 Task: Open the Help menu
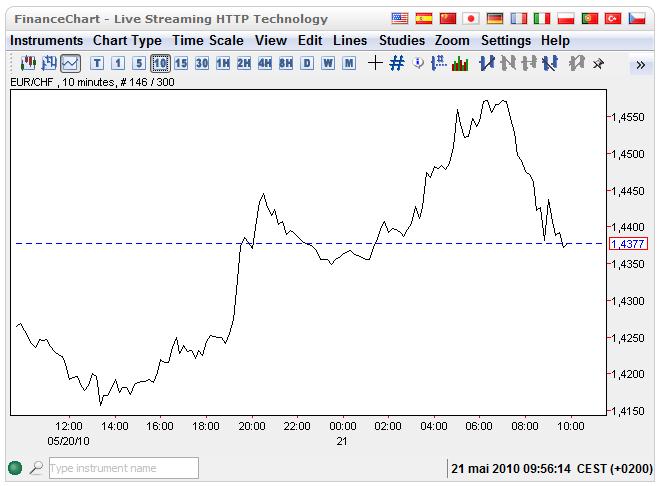pos(555,41)
